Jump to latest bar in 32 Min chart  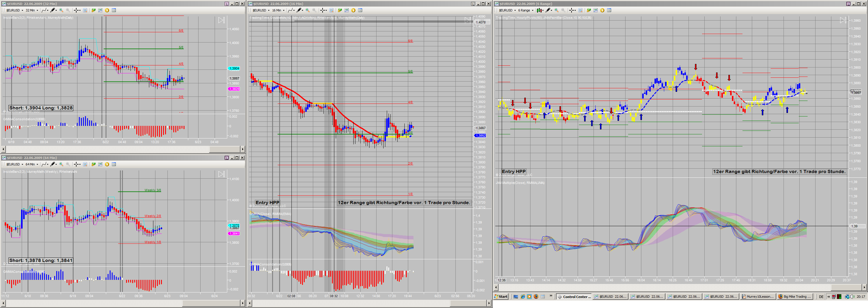221,20
